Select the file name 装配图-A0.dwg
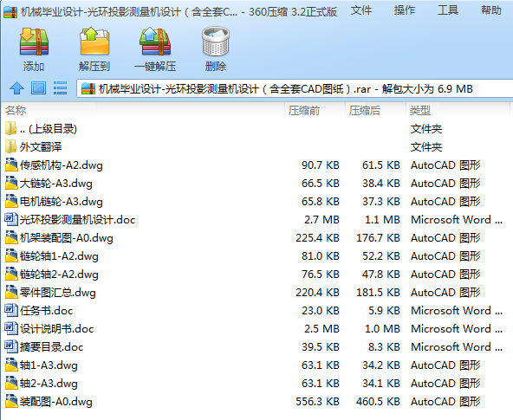The height and width of the screenshot is (420, 513). (56, 402)
